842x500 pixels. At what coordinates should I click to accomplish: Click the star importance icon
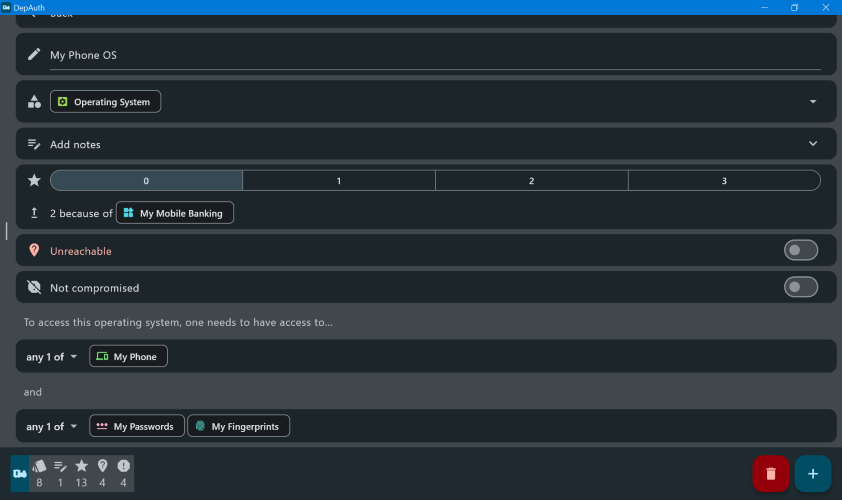tap(34, 180)
